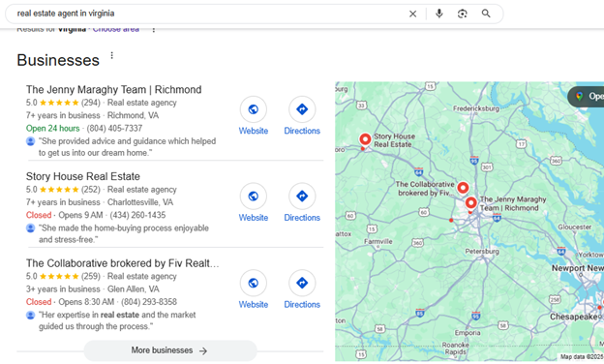Open Story House Real Estate listing title
The width and height of the screenshot is (604, 364).
pos(83,176)
